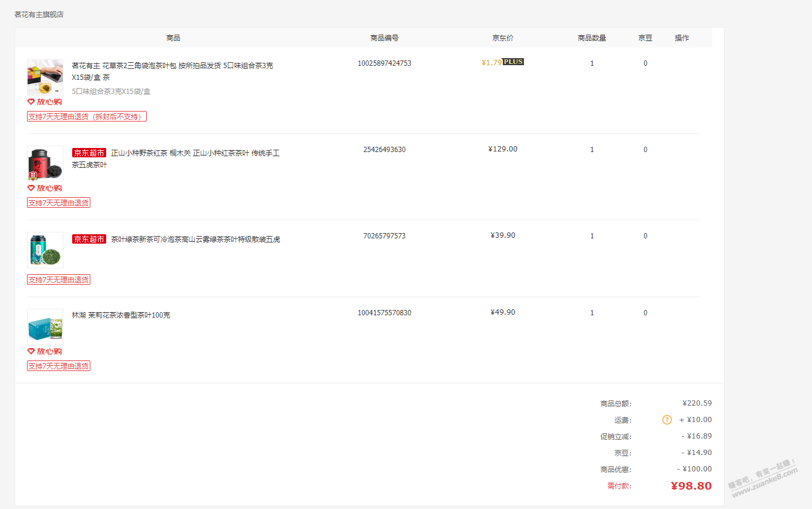The height and width of the screenshot is (509, 812).
Task: Click the PLUS badge next to ¥1.79
Action: pos(513,62)
